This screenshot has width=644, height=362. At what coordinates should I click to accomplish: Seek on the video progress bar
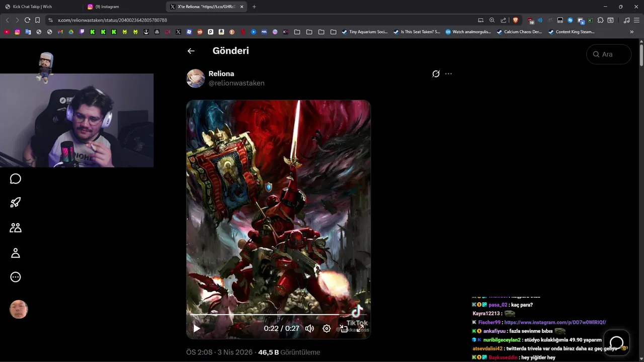pyautogui.click(x=278, y=315)
